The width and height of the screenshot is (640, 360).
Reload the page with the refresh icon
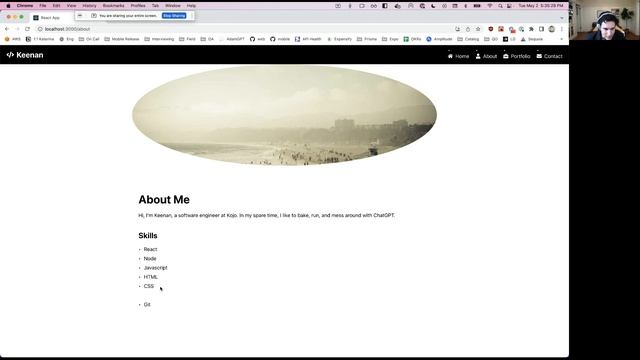(x=27, y=29)
